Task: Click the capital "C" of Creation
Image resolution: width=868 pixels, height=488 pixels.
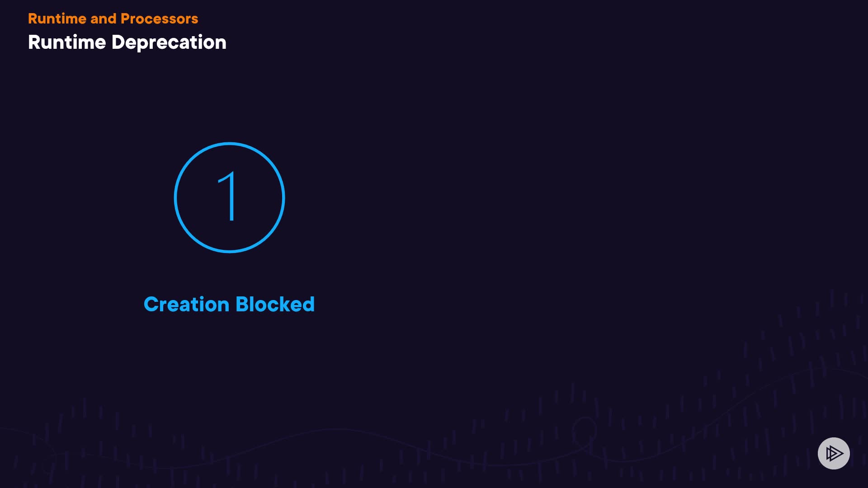Action: tap(151, 305)
